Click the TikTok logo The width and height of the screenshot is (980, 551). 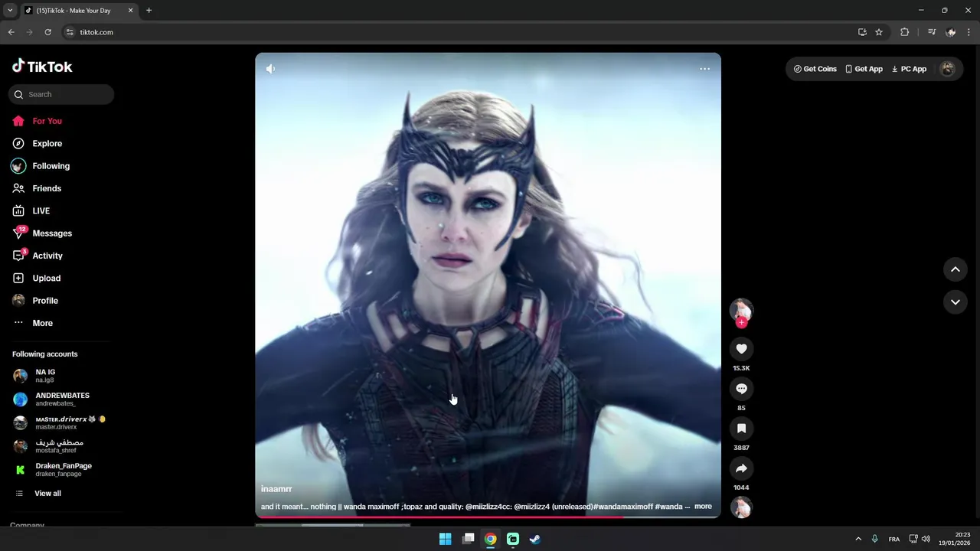pos(42,67)
